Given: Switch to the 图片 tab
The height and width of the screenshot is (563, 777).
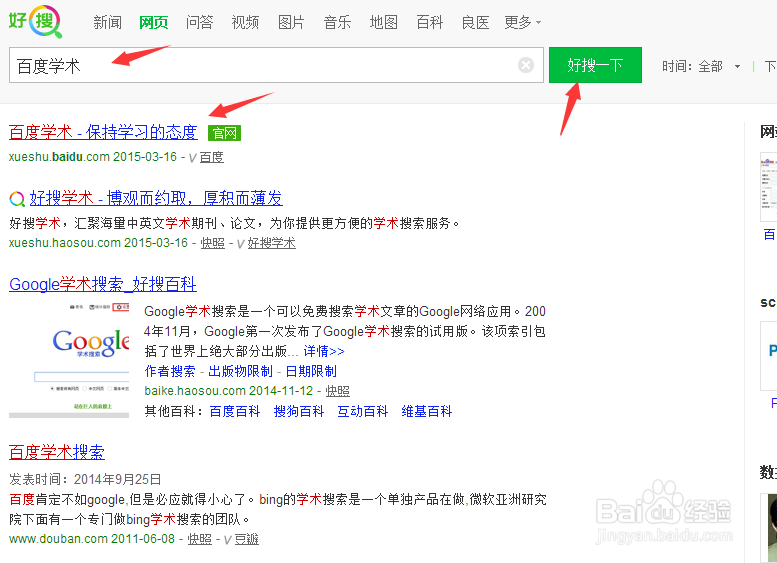Looking at the screenshot, I should (291, 22).
